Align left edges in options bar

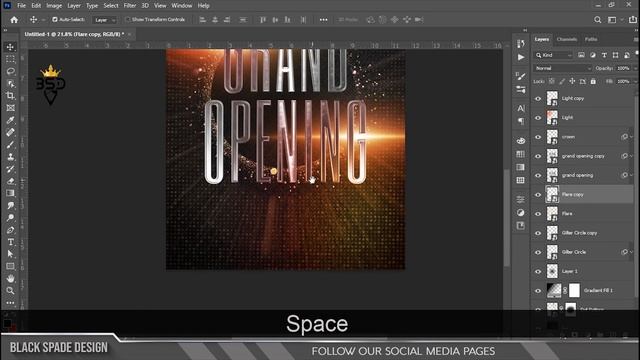pyautogui.click(x=202, y=20)
